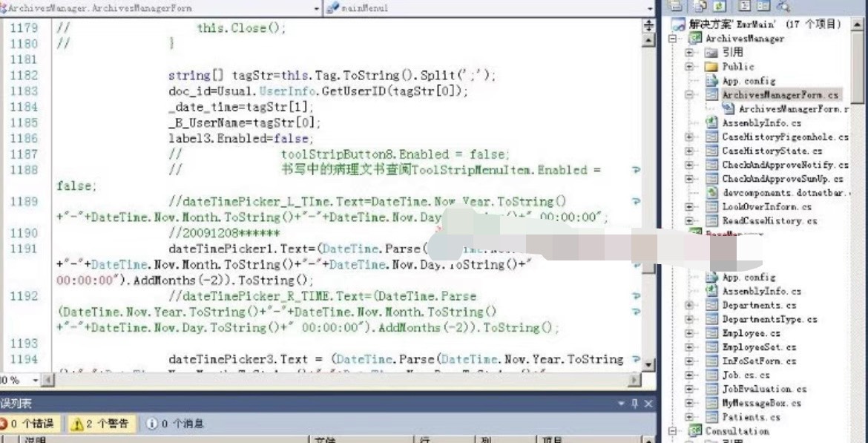Click the Consultation project icon

coord(694,430)
